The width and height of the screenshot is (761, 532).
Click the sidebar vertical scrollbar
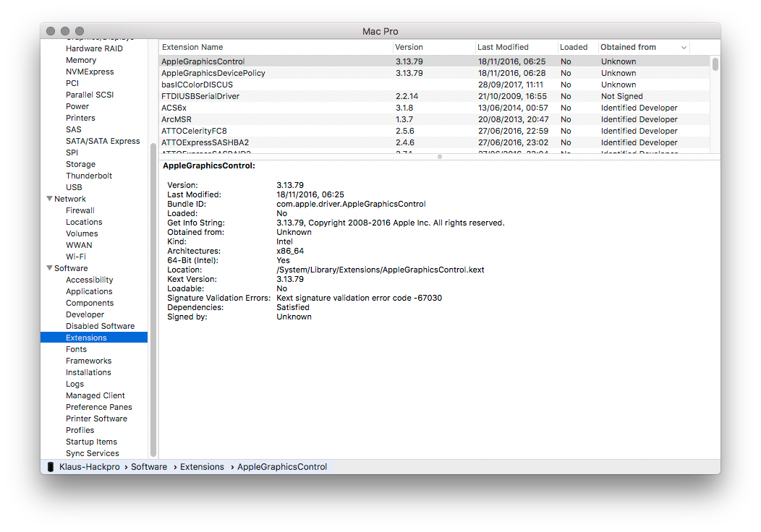[153, 300]
